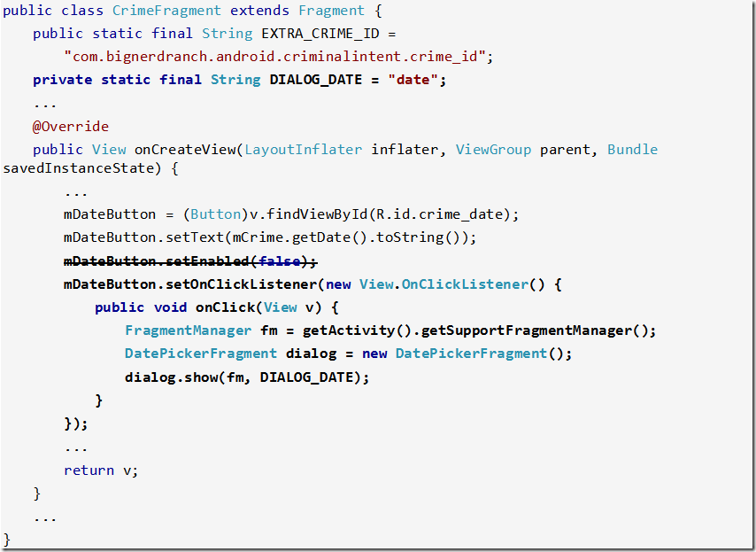Image resolution: width=756 pixels, height=552 pixels.
Task: Click the LayoutInflater parameter type
Action: [x=304, y=150]
